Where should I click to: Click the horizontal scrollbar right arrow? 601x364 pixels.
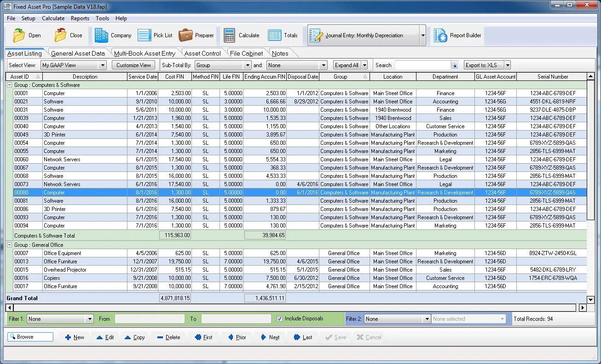583,307
